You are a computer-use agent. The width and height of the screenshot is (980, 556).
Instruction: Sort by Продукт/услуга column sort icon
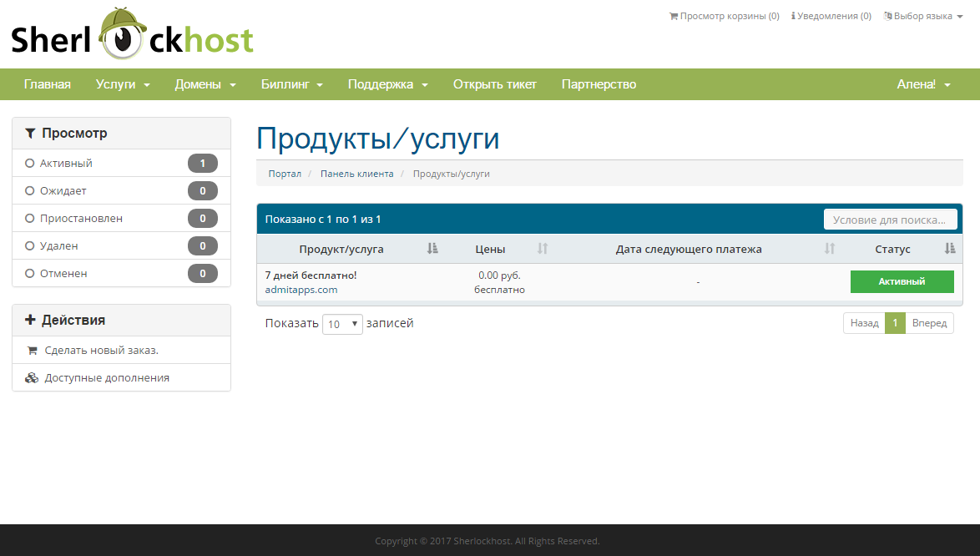[x=432, y=249]
